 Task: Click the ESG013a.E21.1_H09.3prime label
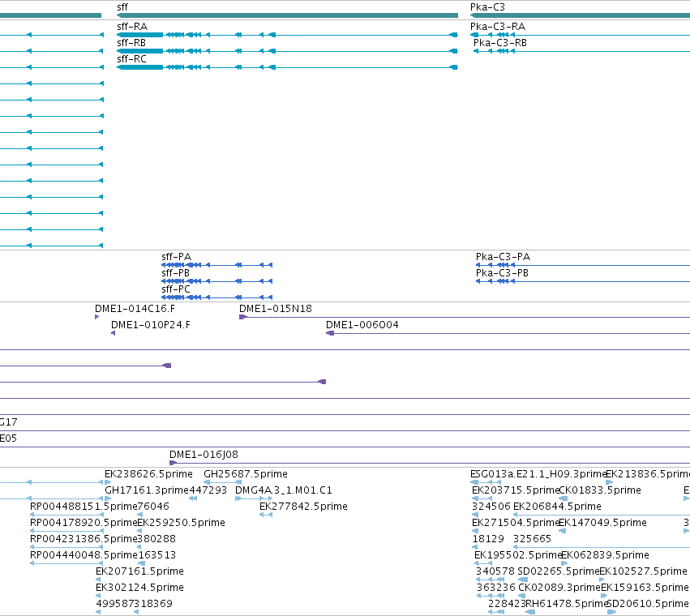(538, 474)
